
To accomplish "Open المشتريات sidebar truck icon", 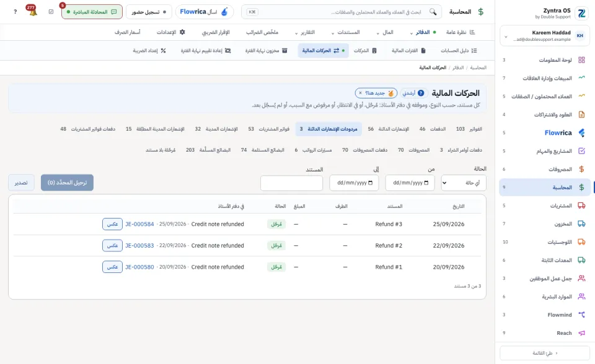I will click(x=581, y=206).
